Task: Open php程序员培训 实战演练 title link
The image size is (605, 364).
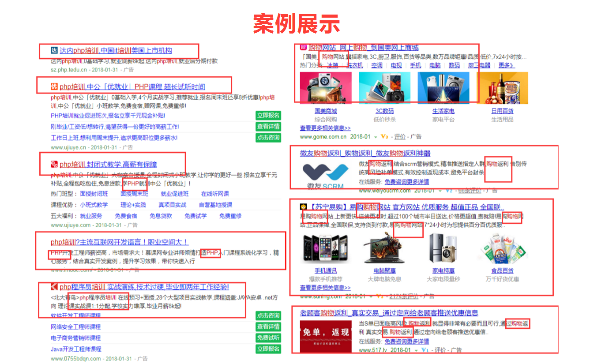Action: pos(144,287)
